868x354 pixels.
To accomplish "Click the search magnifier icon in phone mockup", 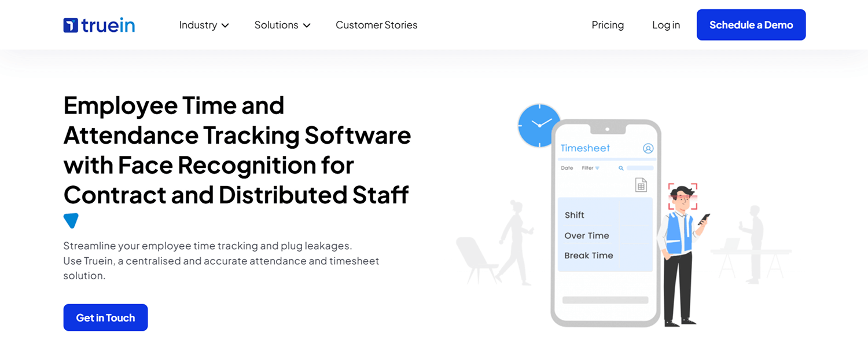I will point(621,168).
